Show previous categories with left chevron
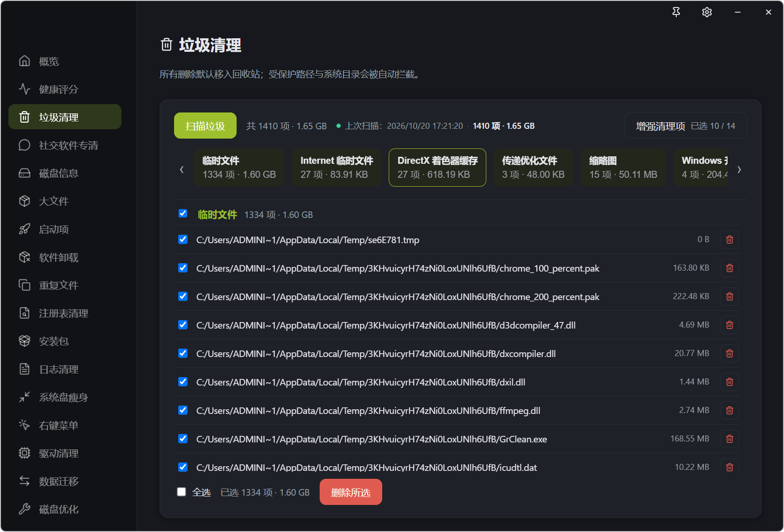Viewport: 784px width, 532px height. [x=182, y=169]
